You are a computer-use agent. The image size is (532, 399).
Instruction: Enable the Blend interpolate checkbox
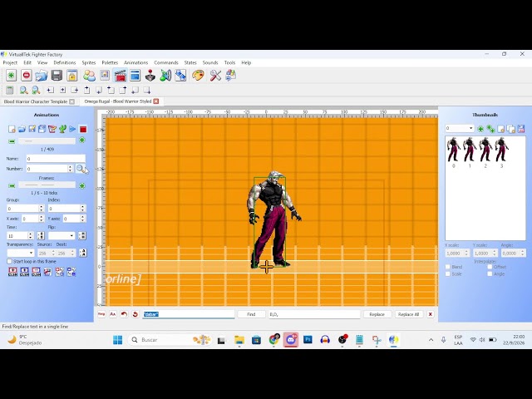click(x=447, y=267)
